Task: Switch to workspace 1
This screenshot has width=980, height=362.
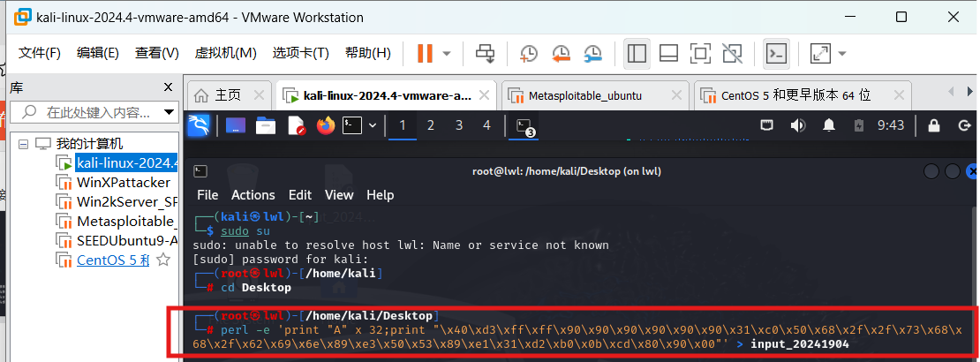Action: click(x=402, y=125)
